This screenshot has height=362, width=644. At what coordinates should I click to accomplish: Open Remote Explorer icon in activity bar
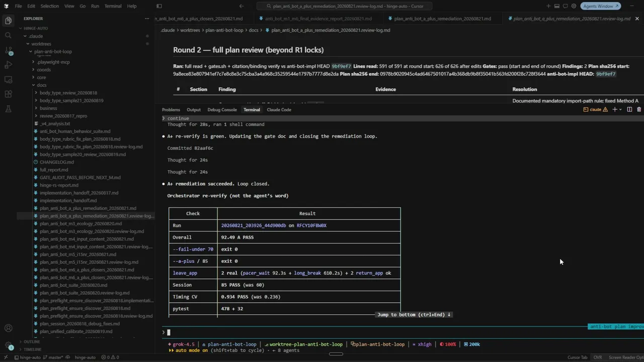point(8,79)
